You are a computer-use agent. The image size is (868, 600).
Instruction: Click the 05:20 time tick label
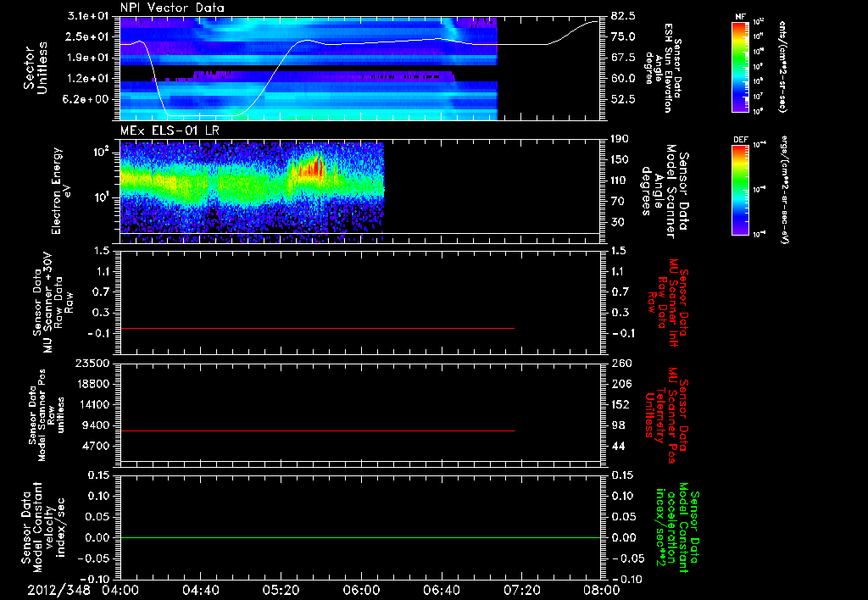coord(281,590)
